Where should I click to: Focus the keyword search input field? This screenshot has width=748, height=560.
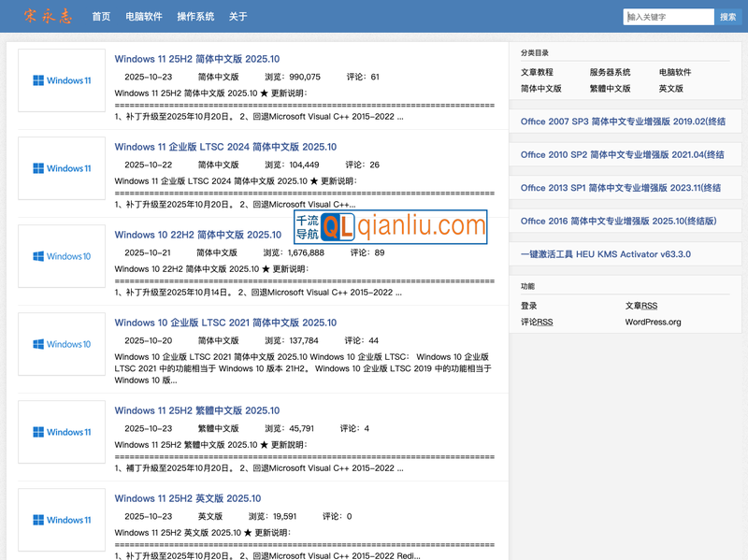click(x=669, y=17)
